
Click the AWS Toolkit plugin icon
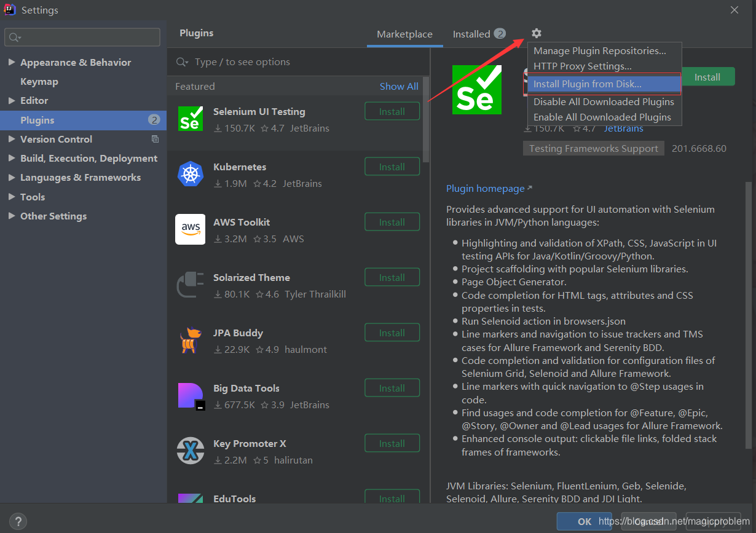click(191, 229)
